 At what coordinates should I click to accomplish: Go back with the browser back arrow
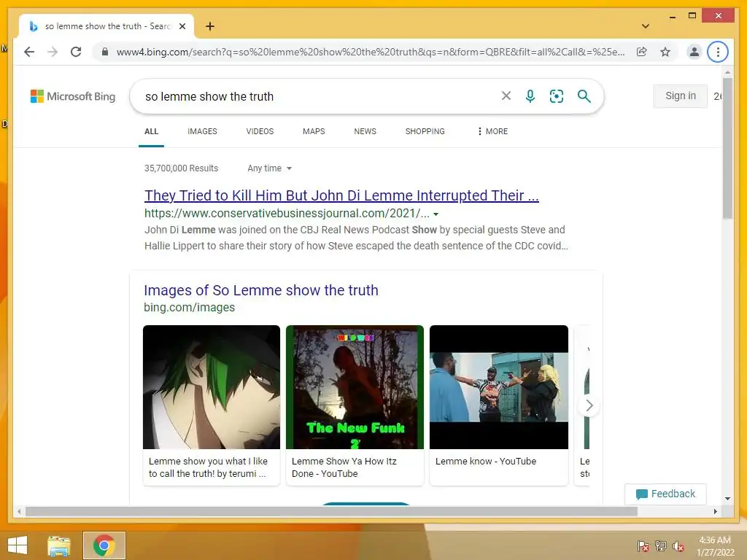click(x=29, y=52)
